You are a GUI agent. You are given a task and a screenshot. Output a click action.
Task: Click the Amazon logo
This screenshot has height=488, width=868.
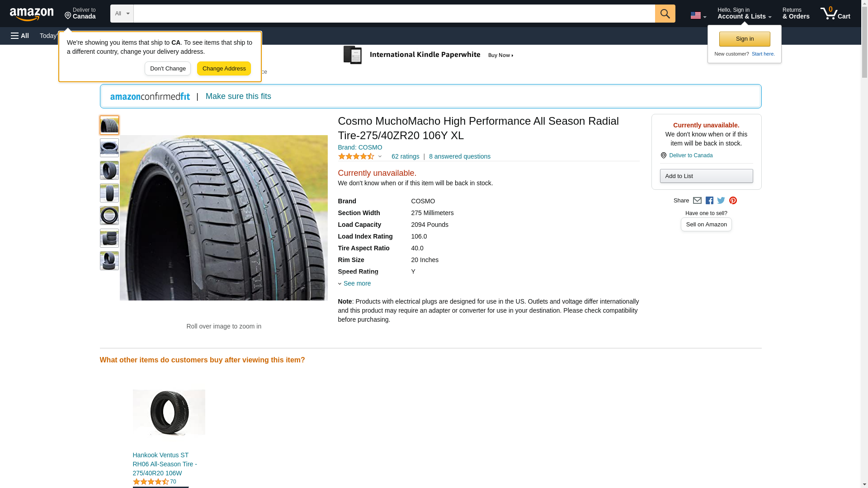32,14
